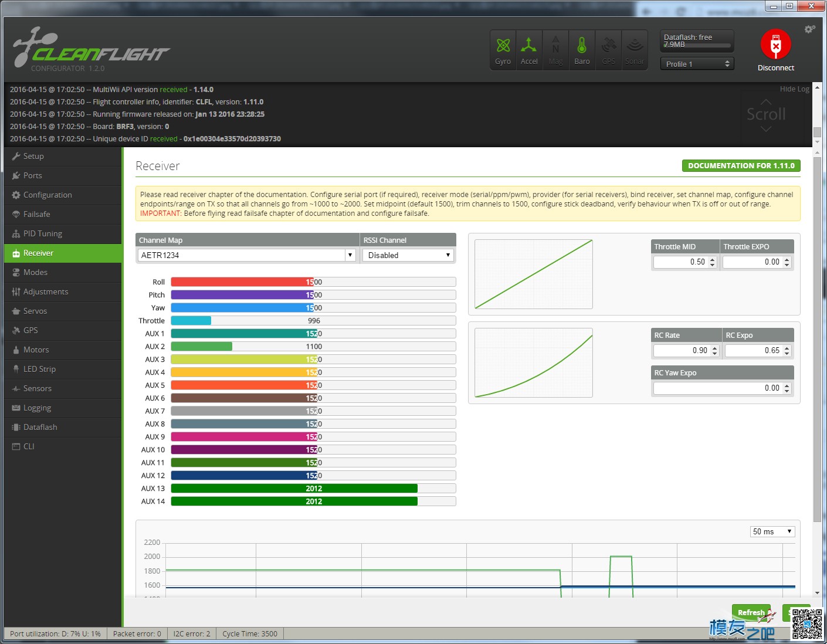Click the Mag sensor icon
This screenshot has height=644, width=827.
(555, 50)
